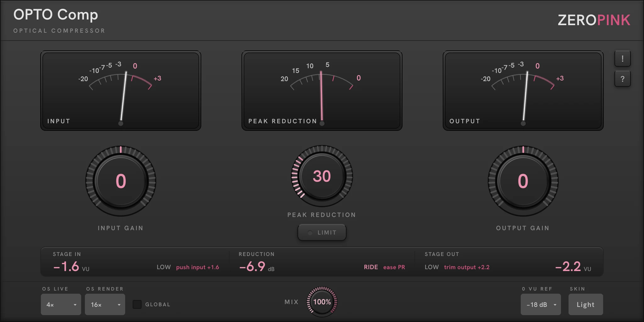This screenshot has width=644, height=322.
Task: Click the OPTICAL COMPRESSOR subtitle
Action: pyautogui.click(x=59, y=31)
